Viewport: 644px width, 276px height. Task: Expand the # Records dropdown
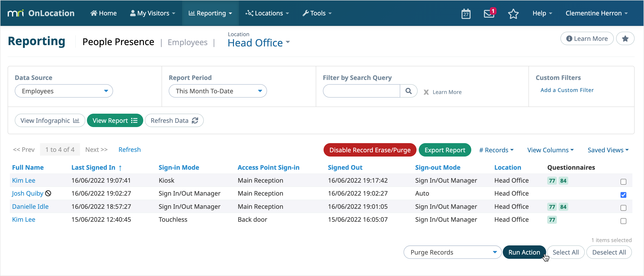coord(496,150)
